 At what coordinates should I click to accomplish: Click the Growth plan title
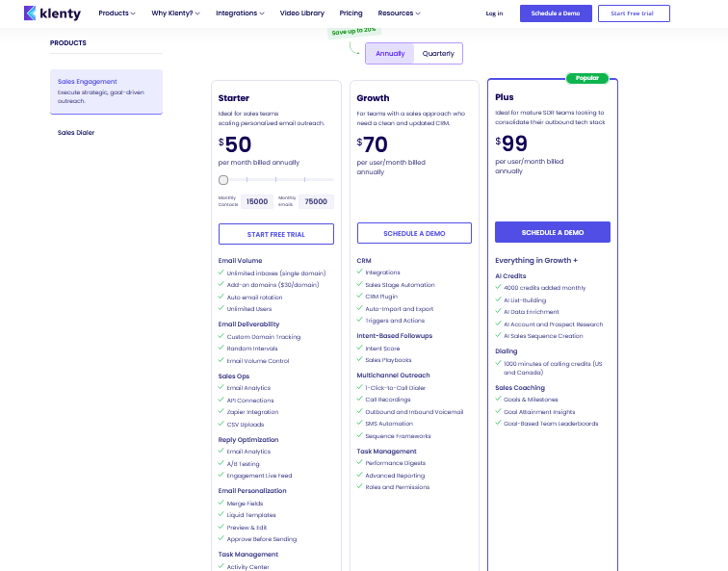click(x=373, y=98)
